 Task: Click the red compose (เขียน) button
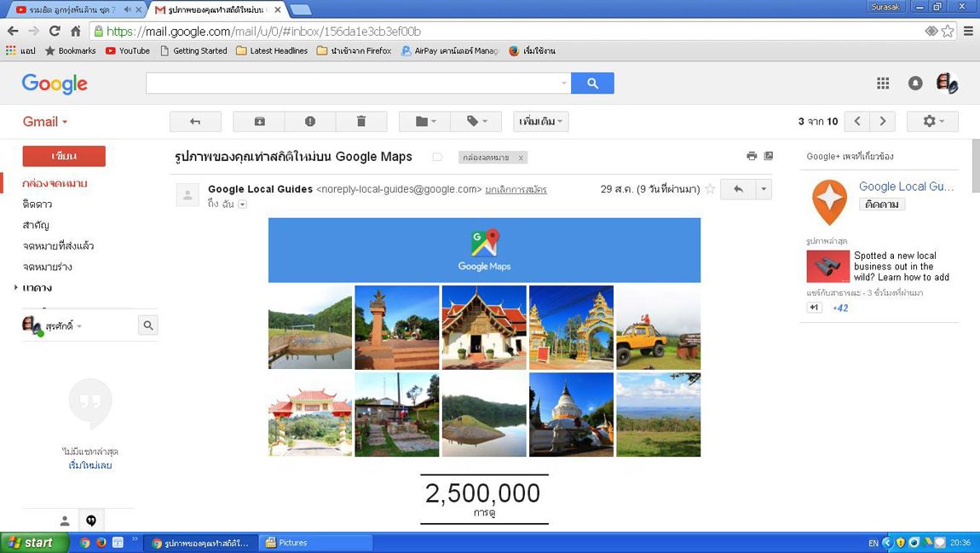pyautogui.click(x=64, y=156)
